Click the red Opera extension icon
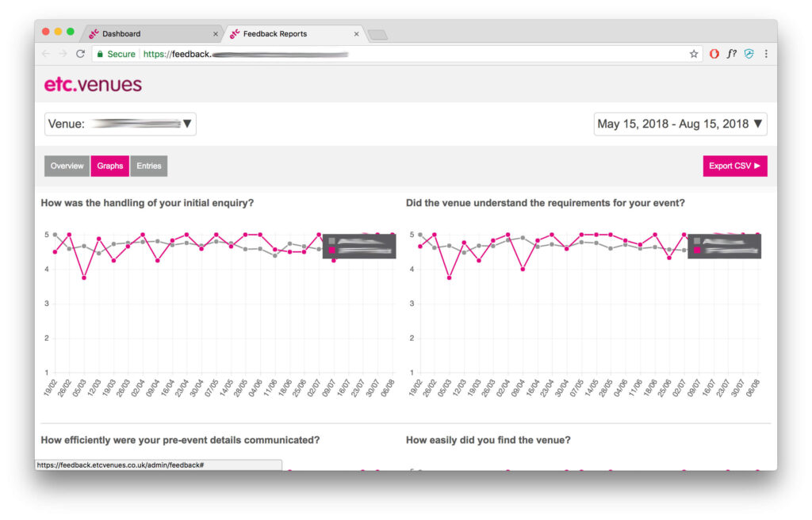 point(714,54)
